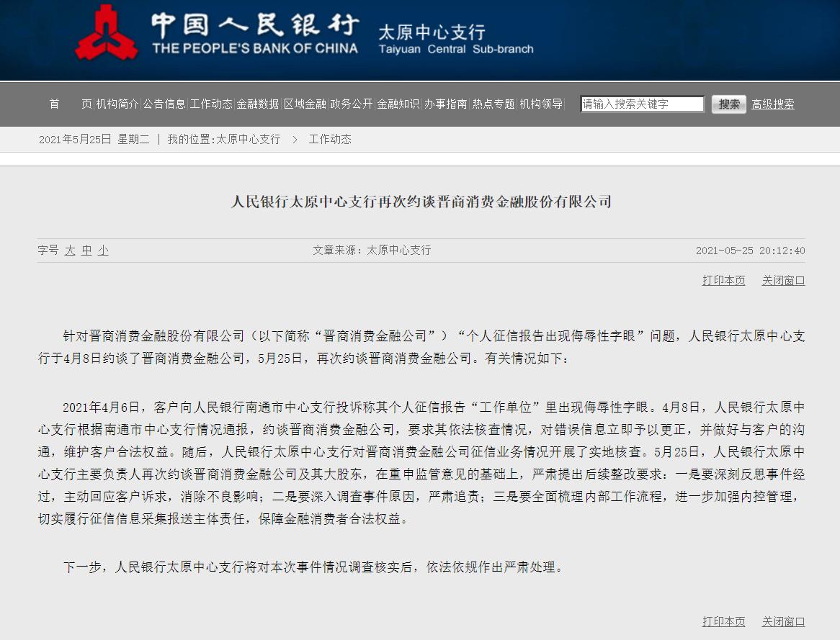Open the 工作动态 menu item

coord(211,104)
